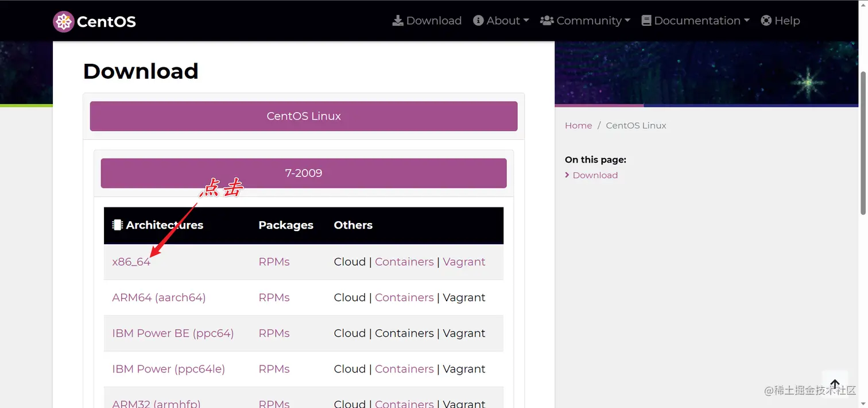Viewport: 868px width, 408px height.
Task: Click Cloud text in x86_64 row
Action: tap(350, 262)
